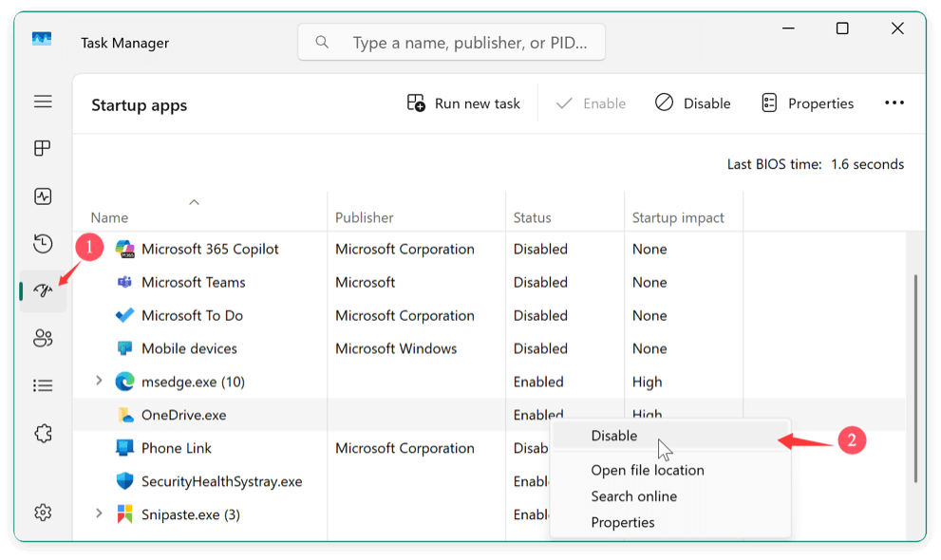The image size is (941, 560).
Task: Expand the msedge.exe (10) group
Action: click(99, 382)
